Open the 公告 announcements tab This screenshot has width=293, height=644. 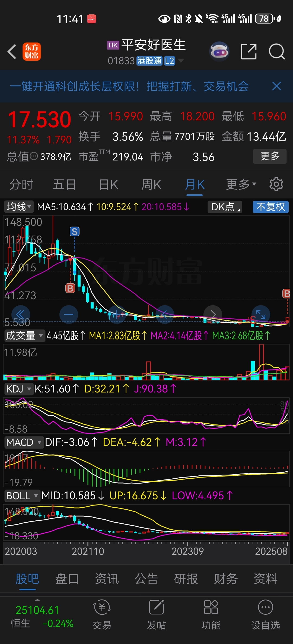tap(146, 579)
